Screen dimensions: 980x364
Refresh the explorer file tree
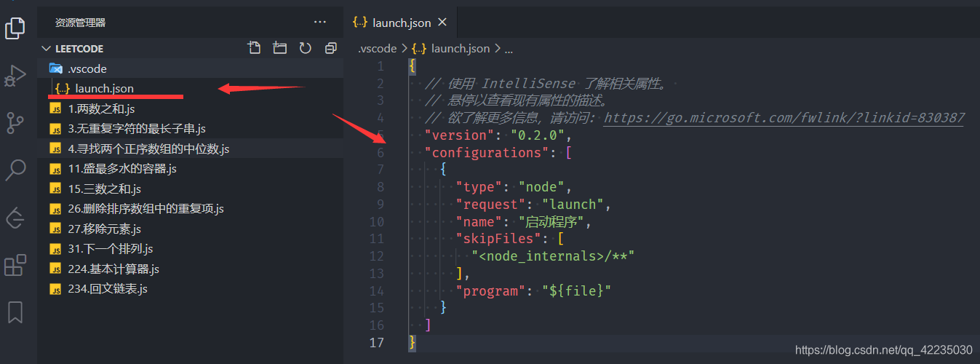tap(306, 48)
